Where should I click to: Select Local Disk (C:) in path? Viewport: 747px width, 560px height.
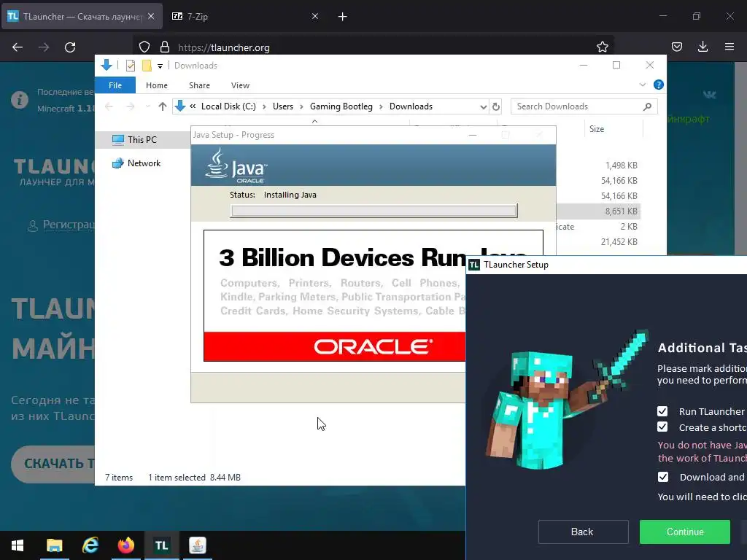[228, 106]
